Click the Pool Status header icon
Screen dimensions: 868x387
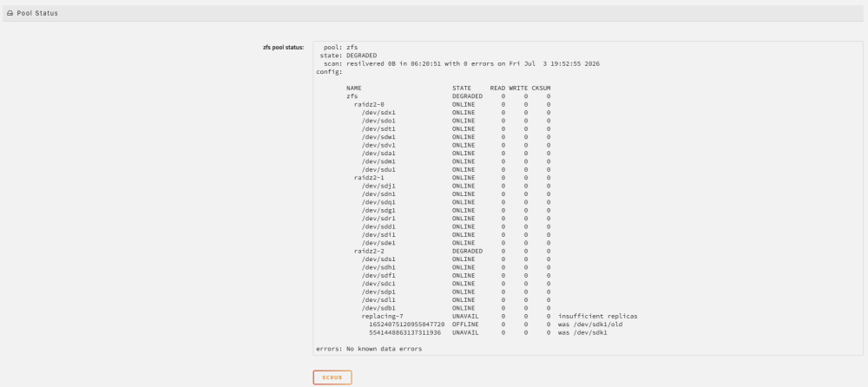(10, 13)
